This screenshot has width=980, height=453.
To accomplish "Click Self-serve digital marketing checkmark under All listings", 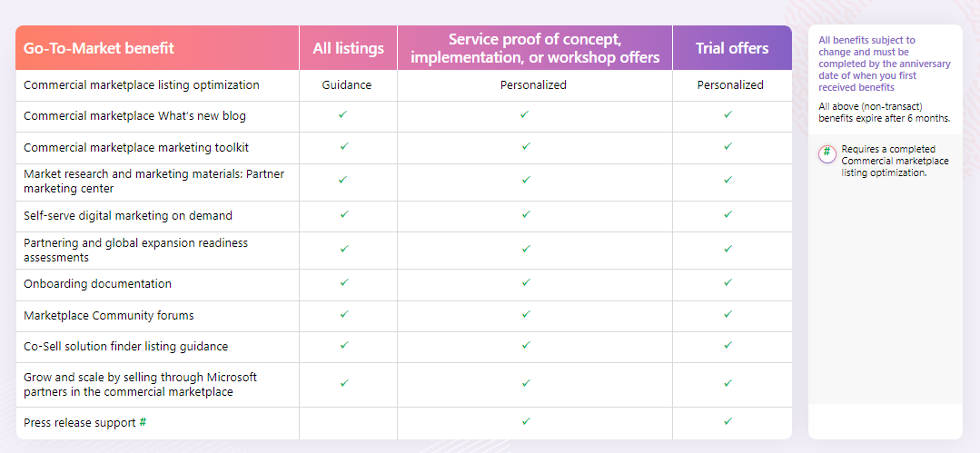I will pyautogui.click(x=343, y=214).
